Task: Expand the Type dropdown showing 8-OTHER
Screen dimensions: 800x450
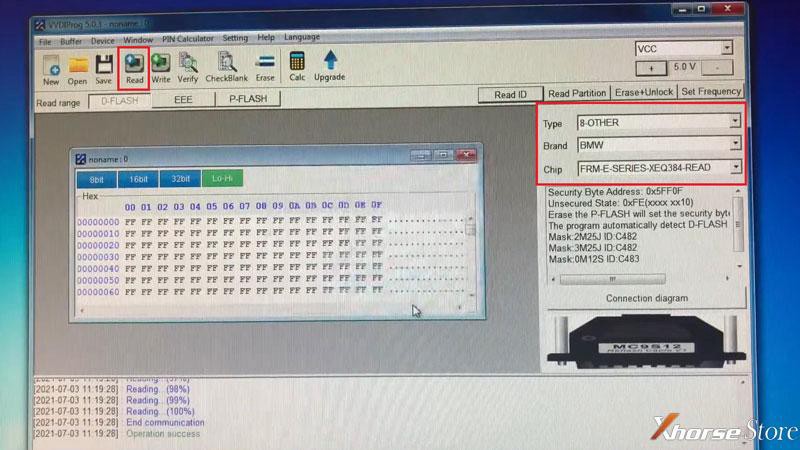Action: click(x=735, y=121)
